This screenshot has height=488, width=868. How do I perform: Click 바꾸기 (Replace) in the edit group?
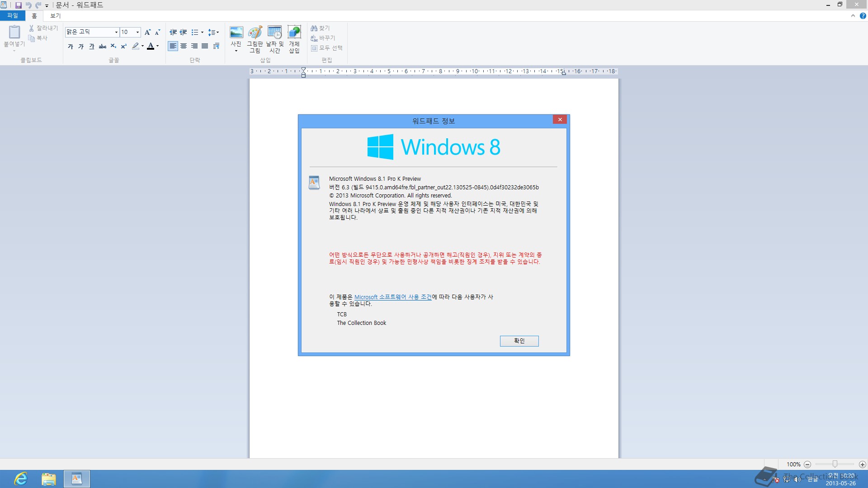coord(323,38)
